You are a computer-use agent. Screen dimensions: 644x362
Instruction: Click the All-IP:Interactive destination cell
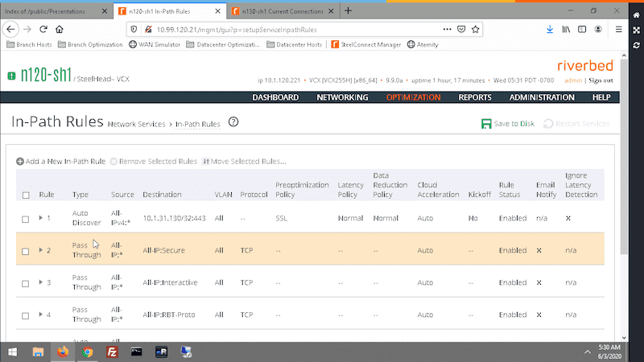point(170,282)
